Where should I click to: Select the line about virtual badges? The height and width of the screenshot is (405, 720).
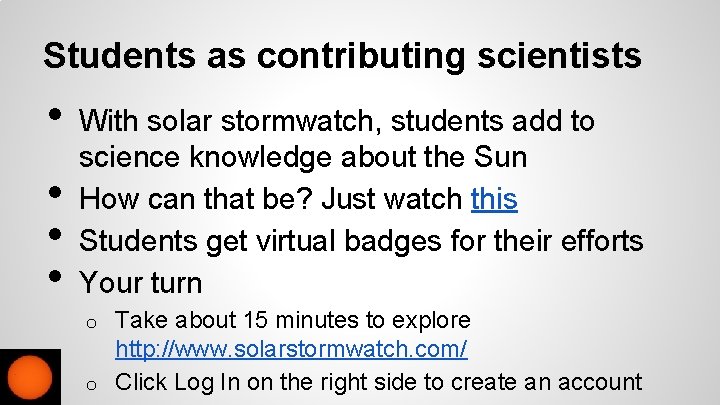click(361, 241)
